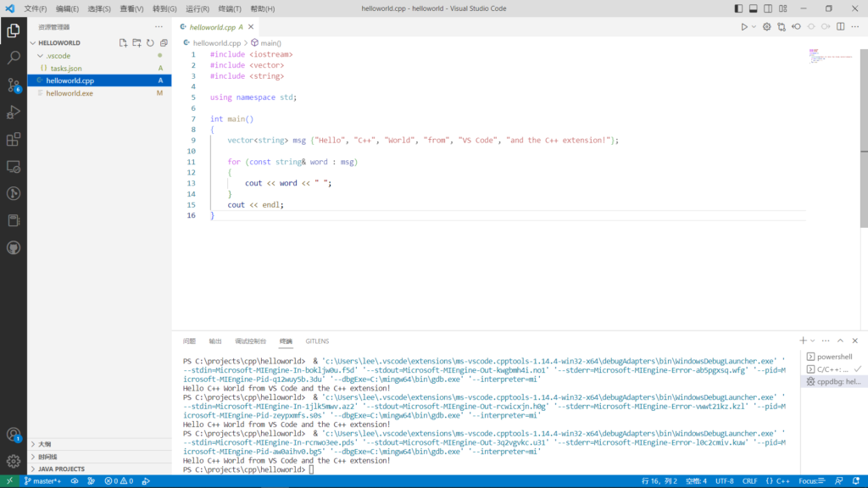The image size is (868, 488).
Task: Click the New File icon in explorer header
Action: click(x=123, y=42)
